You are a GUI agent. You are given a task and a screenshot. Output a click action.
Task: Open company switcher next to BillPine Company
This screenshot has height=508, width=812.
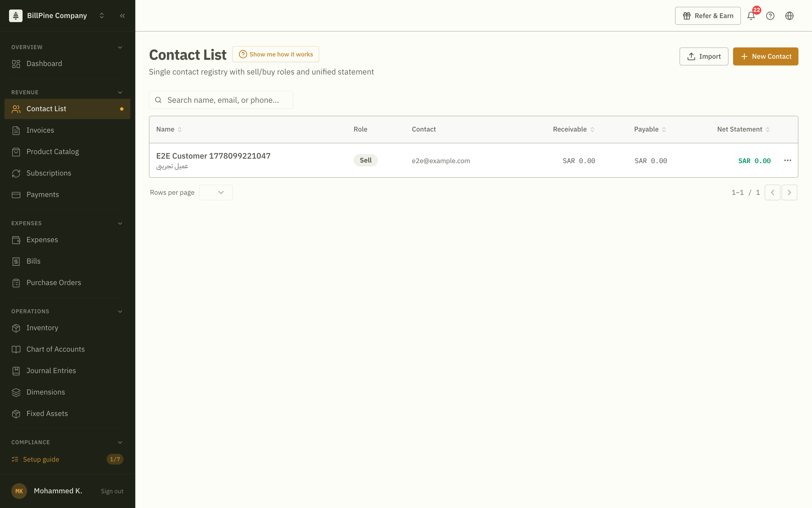click(102, 16)
